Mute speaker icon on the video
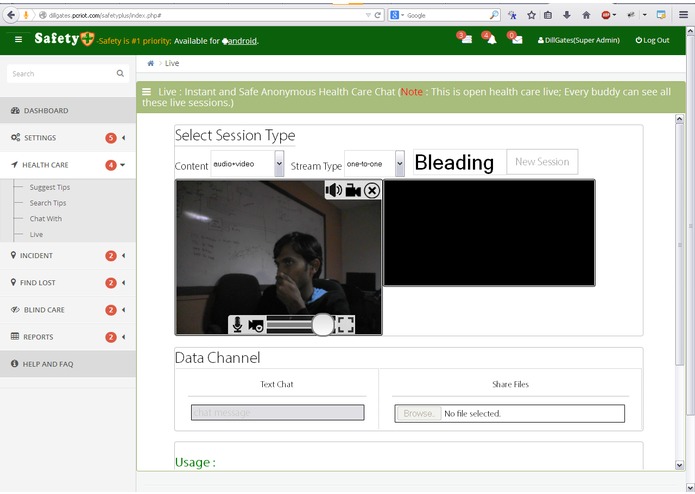 click(334, 191)
